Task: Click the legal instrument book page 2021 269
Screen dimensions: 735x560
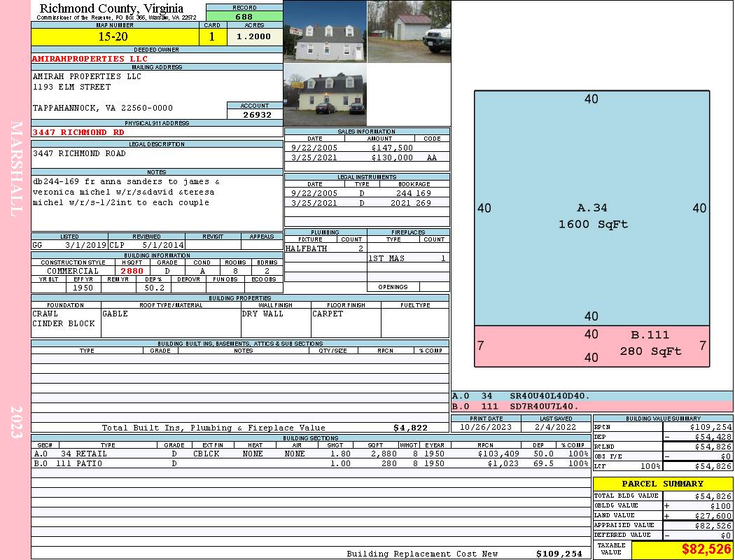Action: point(411,203)
